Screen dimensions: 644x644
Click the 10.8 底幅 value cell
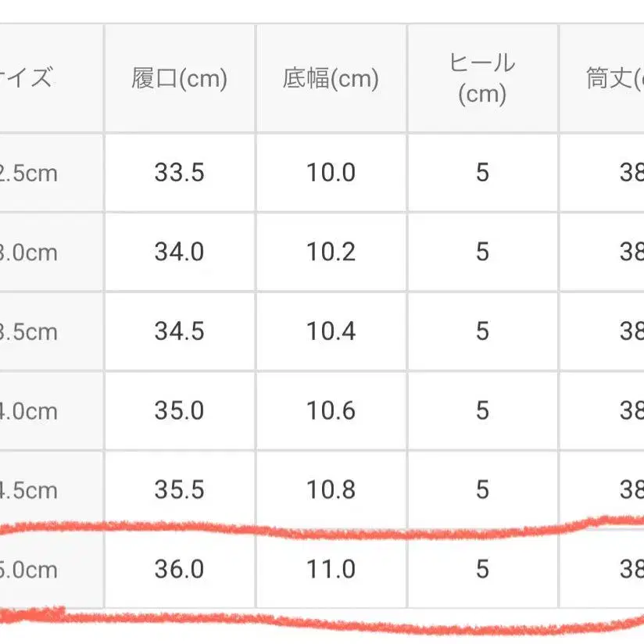coord(331,490)
